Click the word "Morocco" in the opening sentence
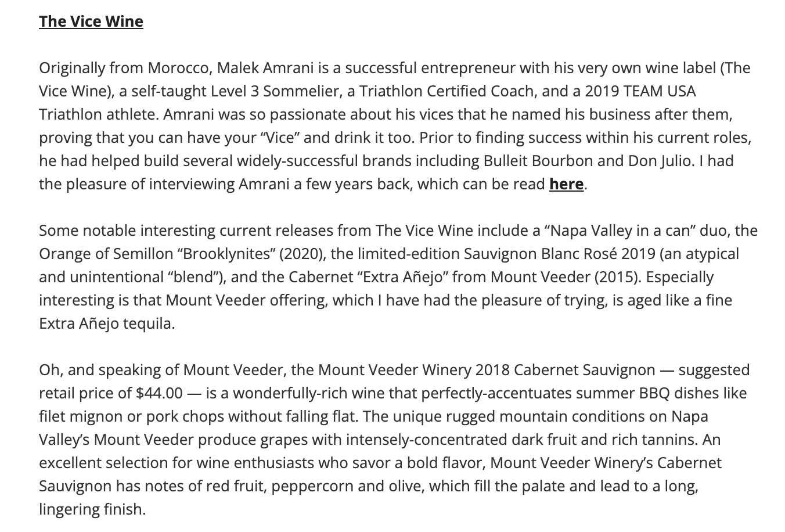Image resolution: width=785 pixels, height=532 pixels. [179, 68]
